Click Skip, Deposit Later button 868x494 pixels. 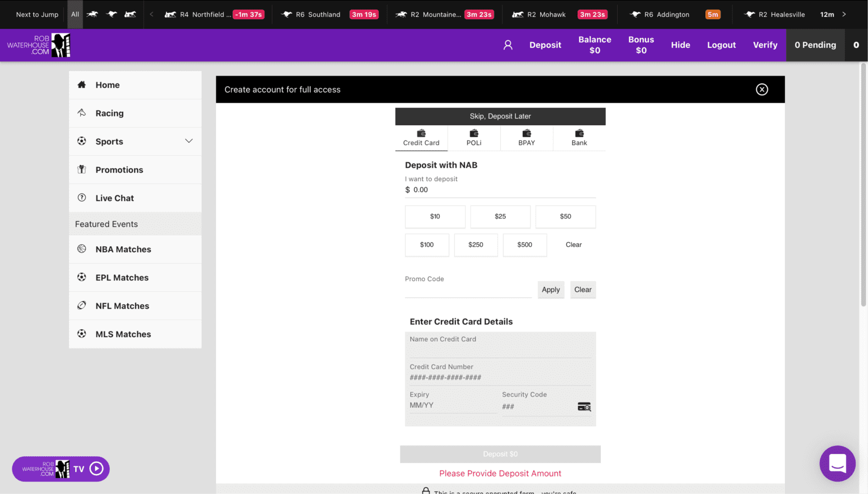[x=500, y=116]
